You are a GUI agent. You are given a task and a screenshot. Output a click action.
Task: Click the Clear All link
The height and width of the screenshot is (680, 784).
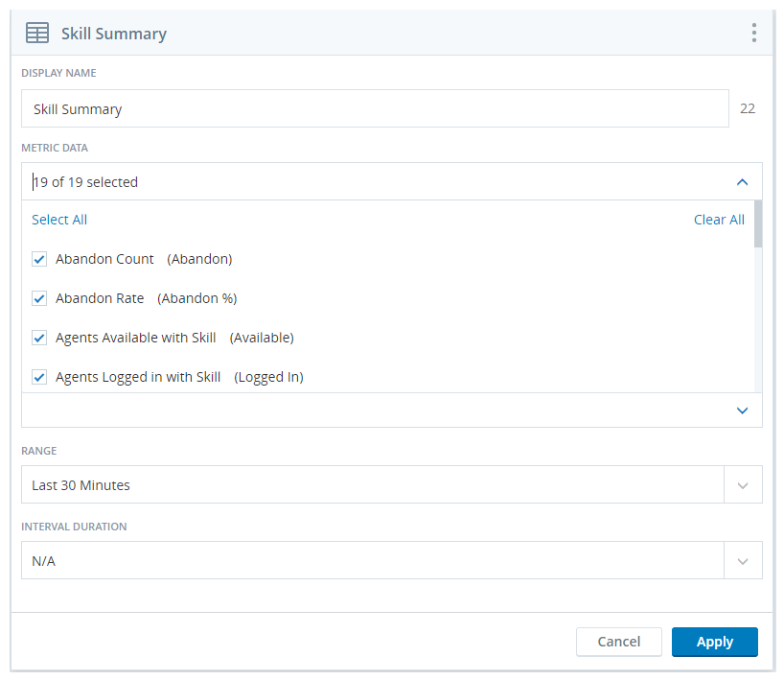719,220
